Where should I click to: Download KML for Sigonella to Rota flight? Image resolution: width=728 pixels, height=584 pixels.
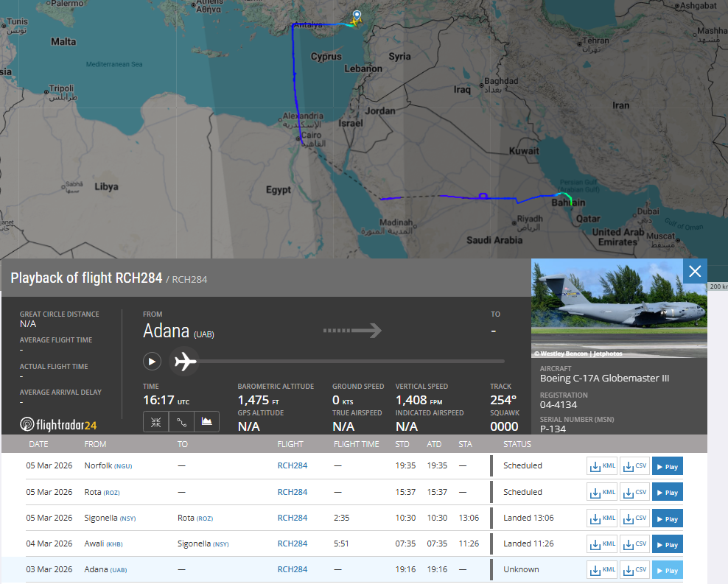[x=602, y=518]
